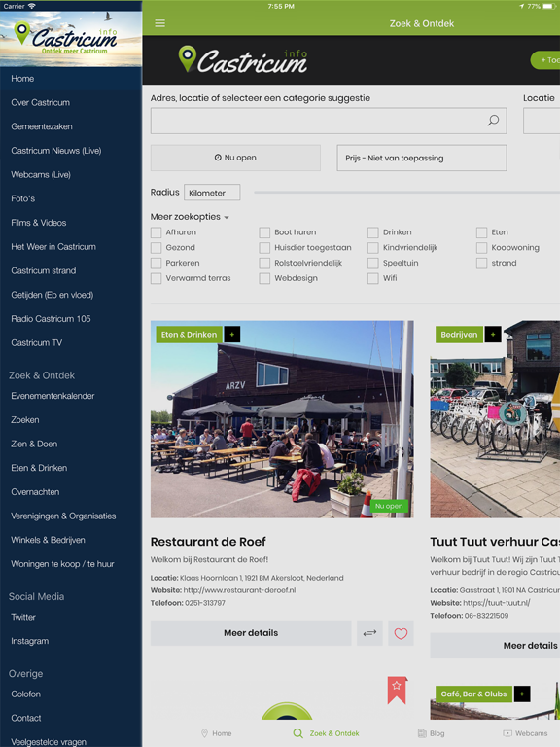
Task: Tick the Afhuren checkbox
Action: 156,232
